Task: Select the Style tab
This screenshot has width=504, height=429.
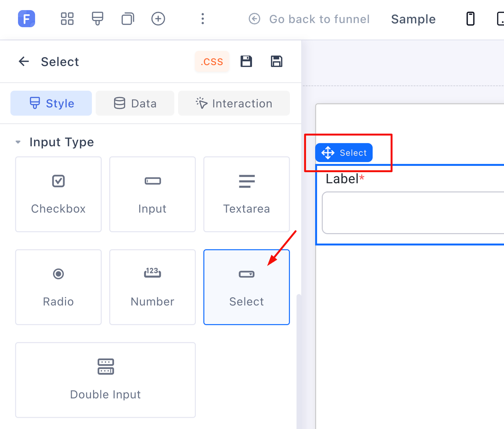Action: click(51, 103)
